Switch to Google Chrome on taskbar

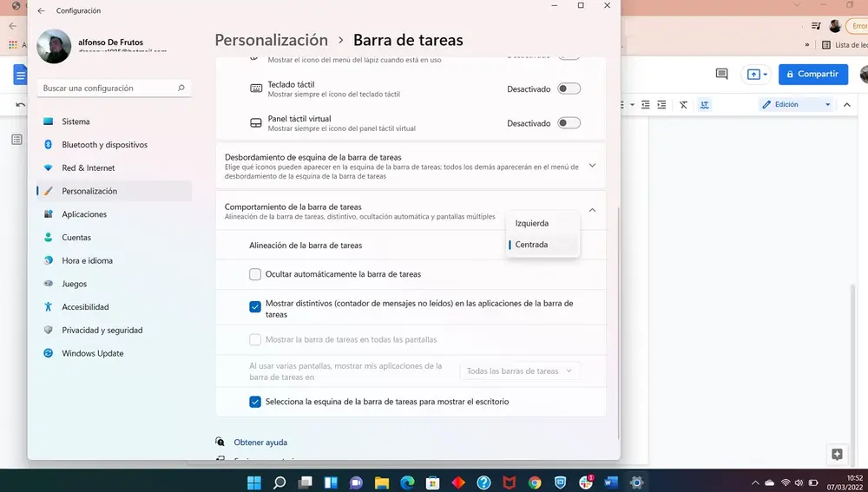(535, 482)
